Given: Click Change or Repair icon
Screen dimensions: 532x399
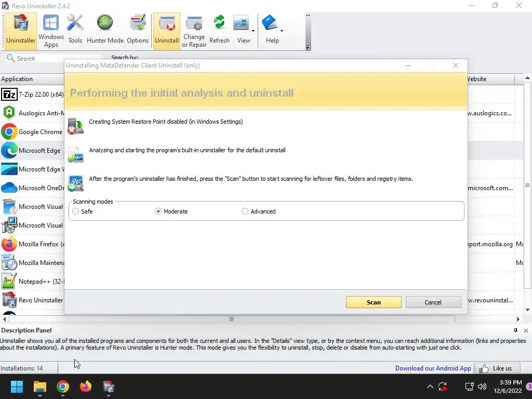Looking at the screenshot, I should pos(194,31).
